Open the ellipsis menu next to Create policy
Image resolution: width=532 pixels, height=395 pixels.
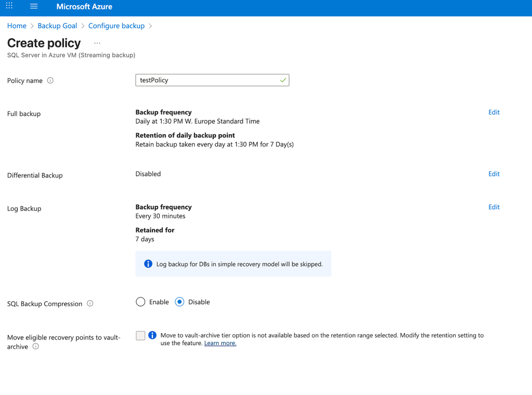[x=97, y=43]
